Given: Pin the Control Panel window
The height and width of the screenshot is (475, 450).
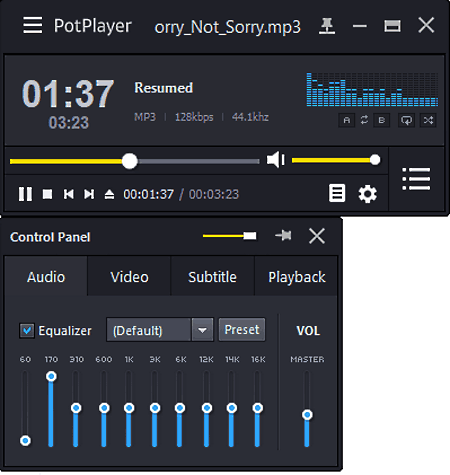Looking at the screenshot, I should coord(283,236).
